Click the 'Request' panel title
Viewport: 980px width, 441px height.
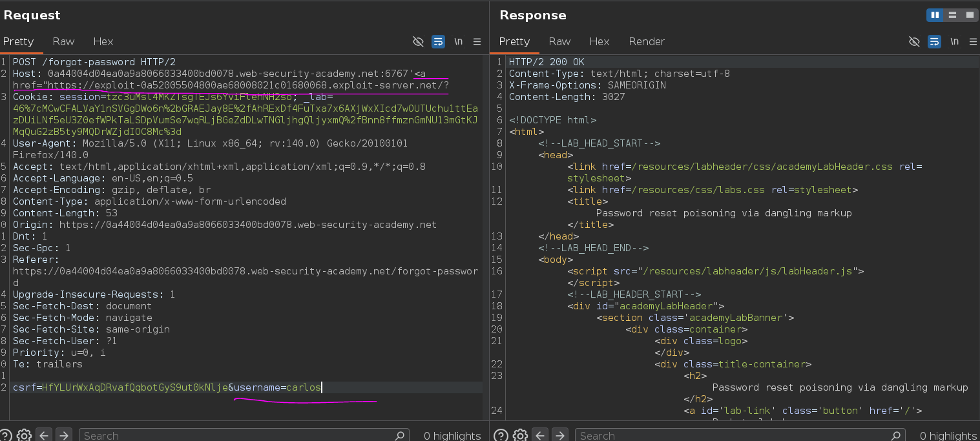tap(32, 15)
